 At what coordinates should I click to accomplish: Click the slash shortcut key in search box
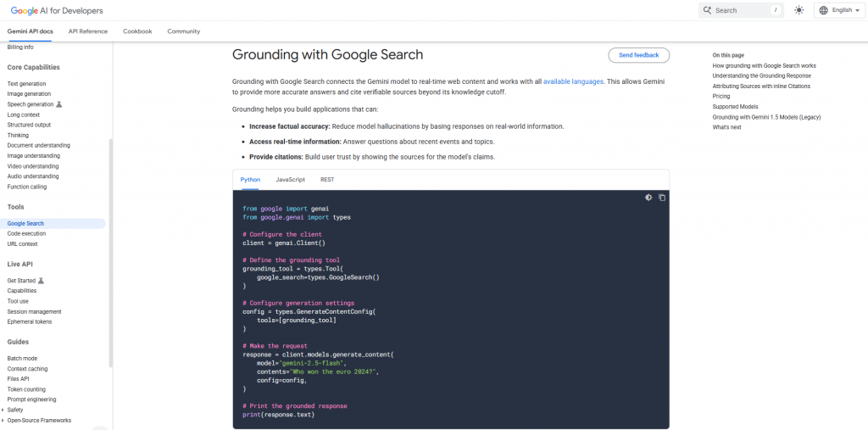point(775,10)
